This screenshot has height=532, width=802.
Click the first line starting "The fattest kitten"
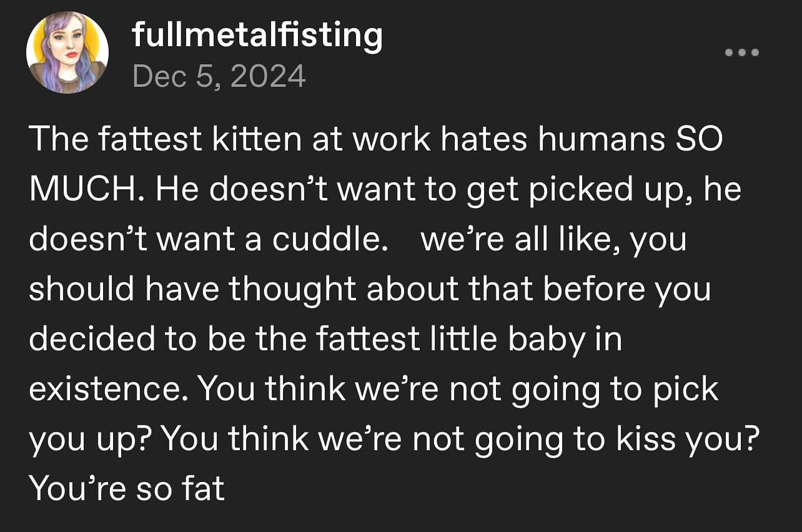[x=375, y=139]
